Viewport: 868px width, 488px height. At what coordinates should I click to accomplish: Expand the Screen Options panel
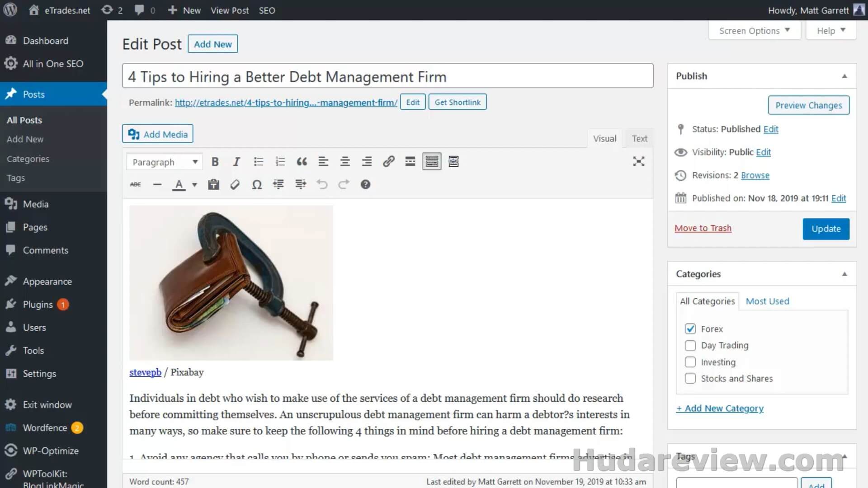coord(754,31)
